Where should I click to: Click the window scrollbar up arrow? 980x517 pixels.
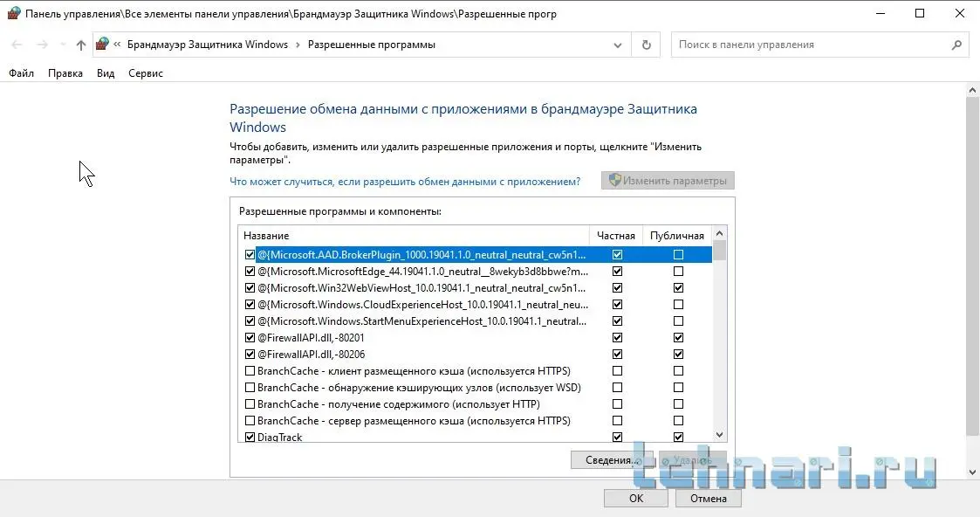click(972, 90)
